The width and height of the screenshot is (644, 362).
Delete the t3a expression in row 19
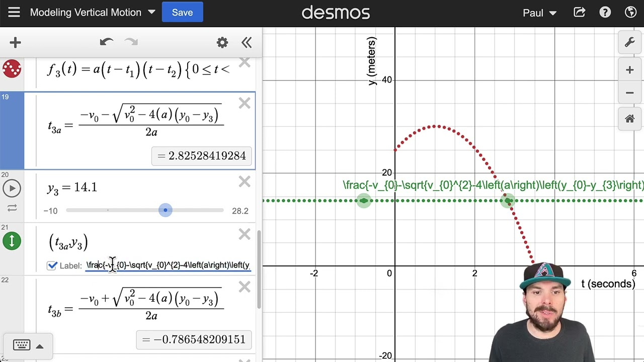tap(245, 103)
